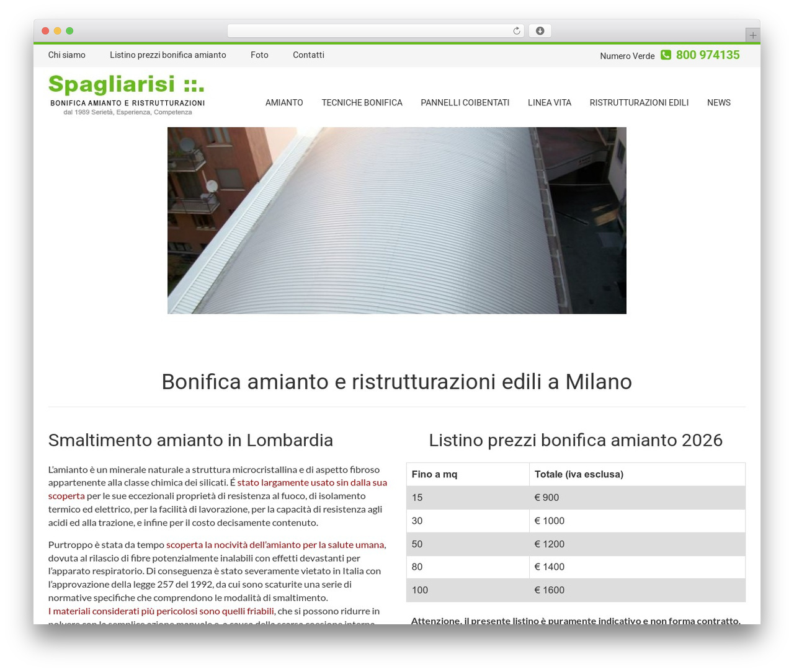Click the red close window dot
The height and width of the screenshot is (672, 794).
pyautogui.click(x=45, y=31)
